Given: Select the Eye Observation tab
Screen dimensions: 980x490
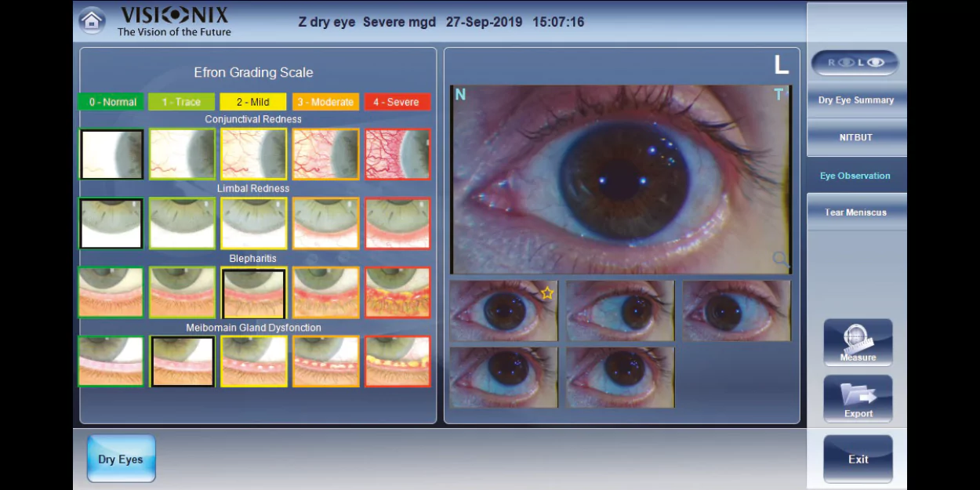Looking at the screenshot, I should click(x=855, y=176).
